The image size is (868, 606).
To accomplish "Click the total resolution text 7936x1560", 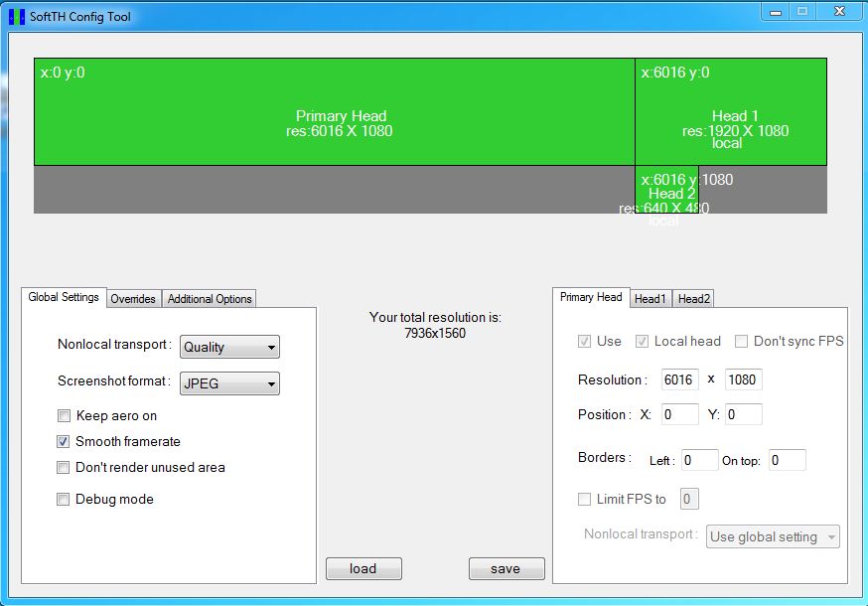I will tap(435, 334).
